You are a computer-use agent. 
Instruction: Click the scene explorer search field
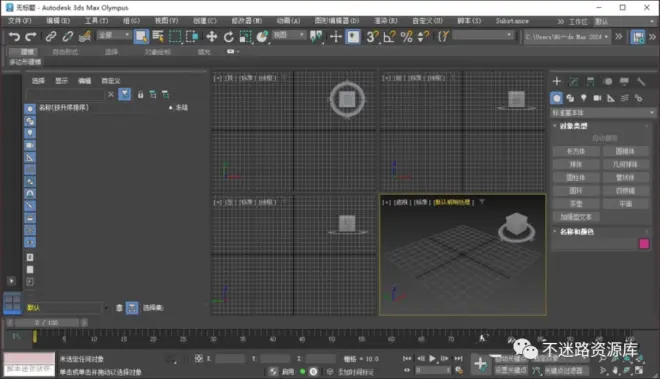[65, 95]
